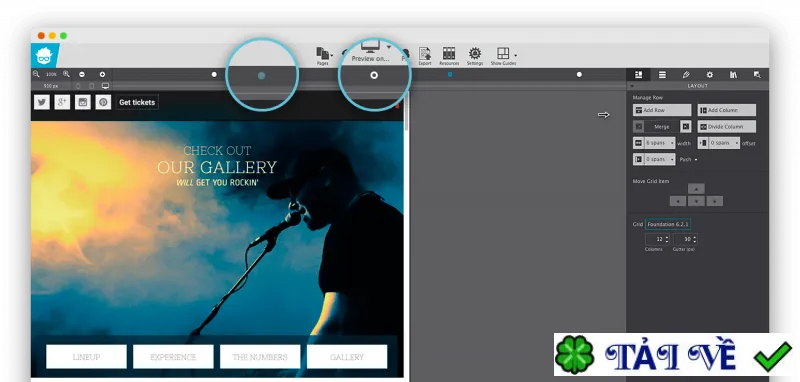This screenshot has height=382, width=800.
Task: Toggle the Show Guides icon
Action: [503, 54]
